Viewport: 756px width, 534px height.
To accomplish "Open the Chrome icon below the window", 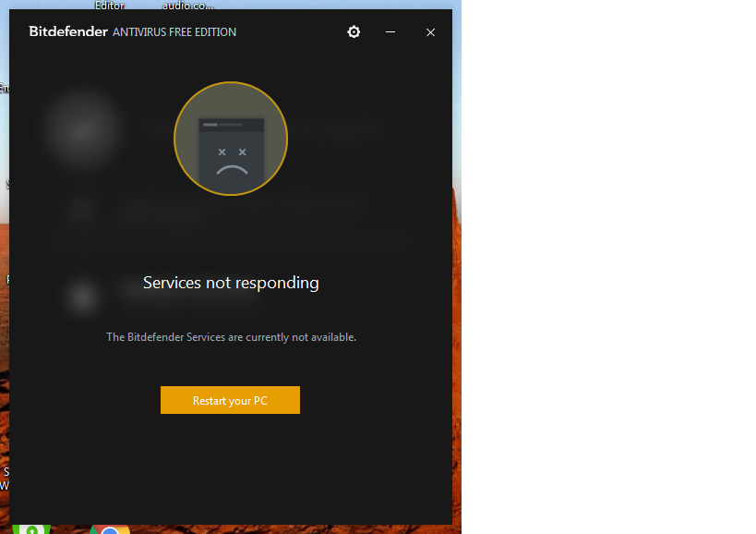I will click(x=110, y=529).
